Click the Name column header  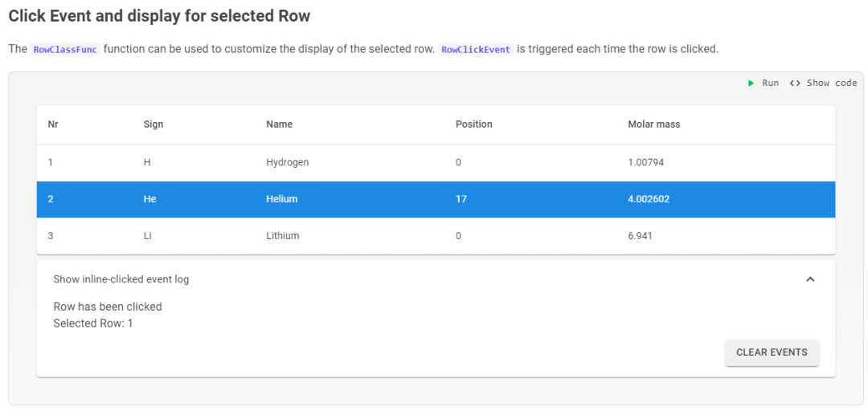tap(279, 124)
